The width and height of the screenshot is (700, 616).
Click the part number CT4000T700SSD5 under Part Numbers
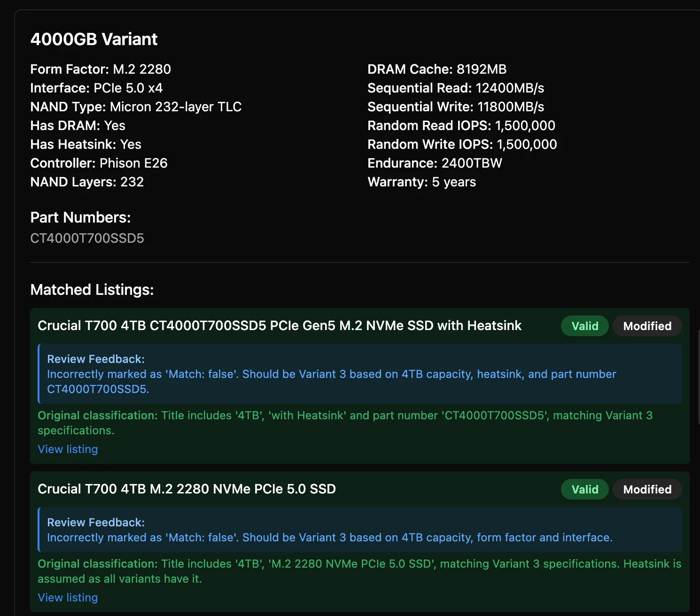click(87, 239)
